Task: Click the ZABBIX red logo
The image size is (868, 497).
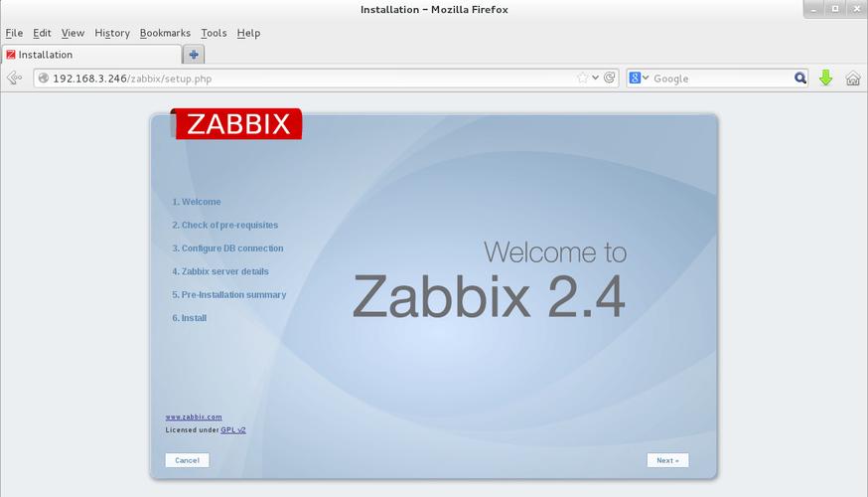Action: pos(236,123)
